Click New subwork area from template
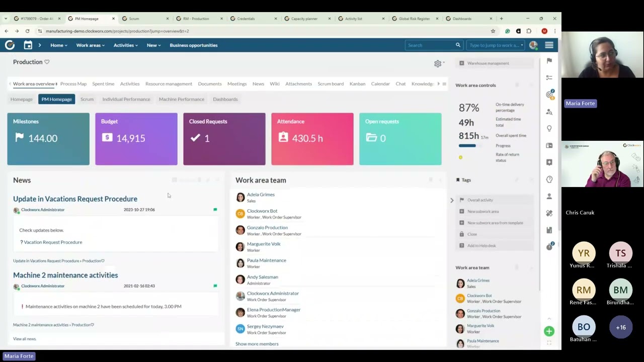The width and height of the screenshot is (644, 362). [495, 223]
